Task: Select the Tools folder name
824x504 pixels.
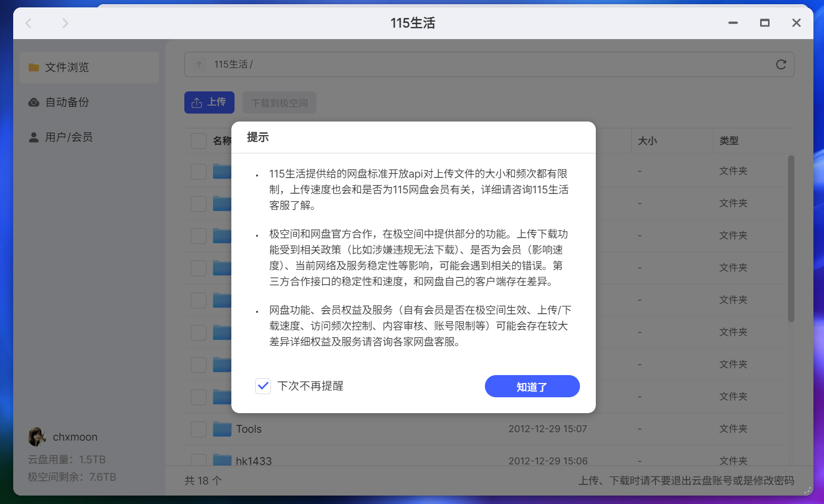Action: coord(249,429)
